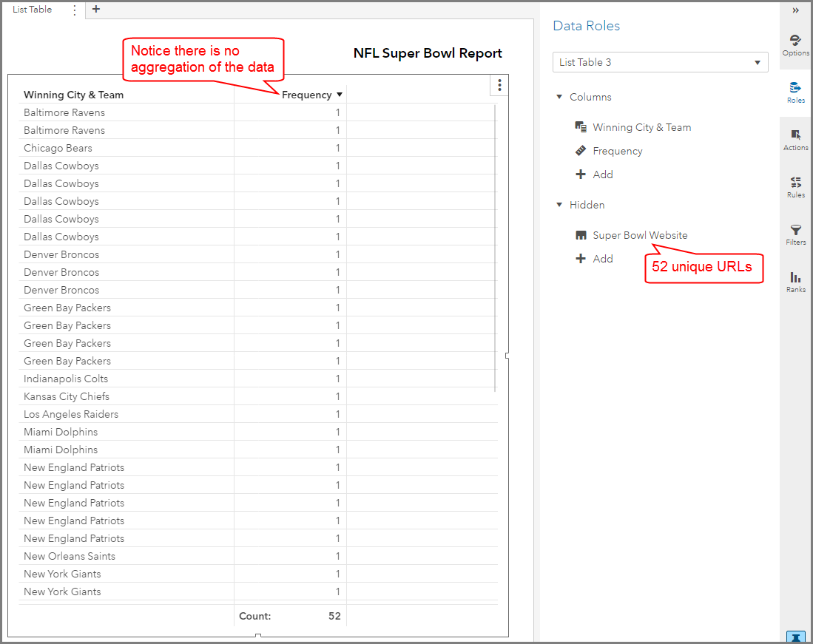Click the plus icon under Columns

[x=581, y=174]
